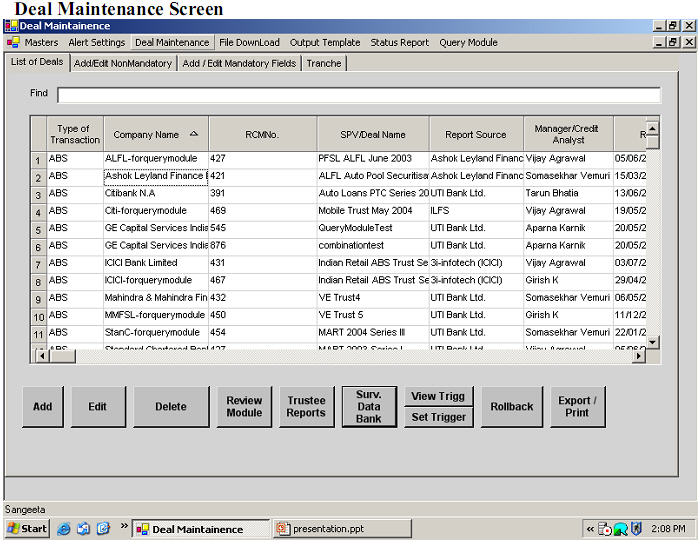Open the Status Report menu
Viewport: 700px width, 544px height.
coord(400,42)
